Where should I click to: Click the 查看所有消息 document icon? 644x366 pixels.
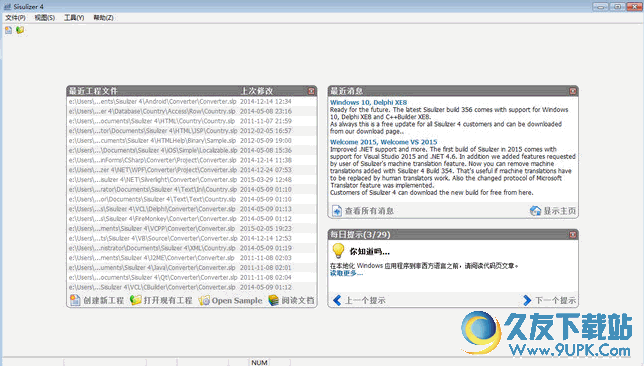(x=337, y=211)
